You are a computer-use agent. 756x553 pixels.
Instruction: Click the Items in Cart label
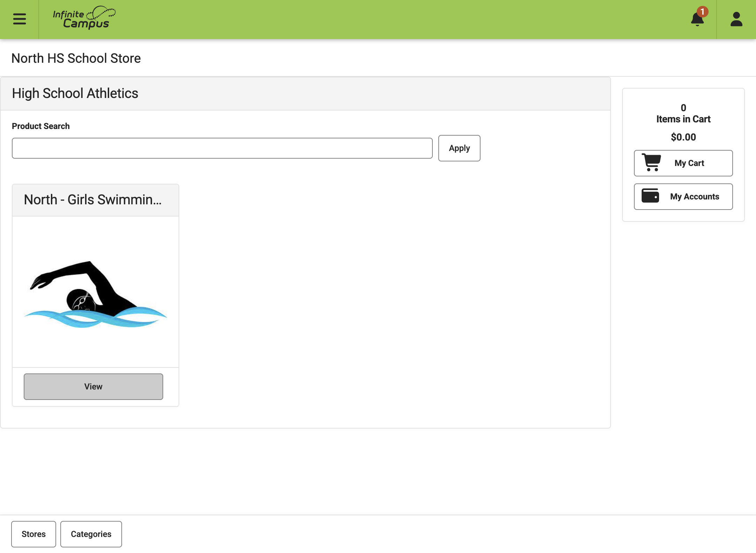point(683,119)
